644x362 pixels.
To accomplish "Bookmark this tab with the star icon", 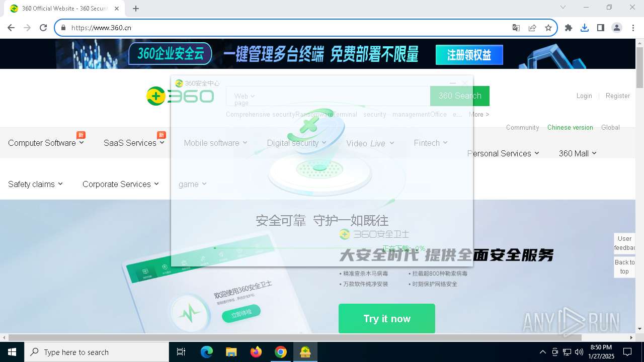I will pos(548,28).
